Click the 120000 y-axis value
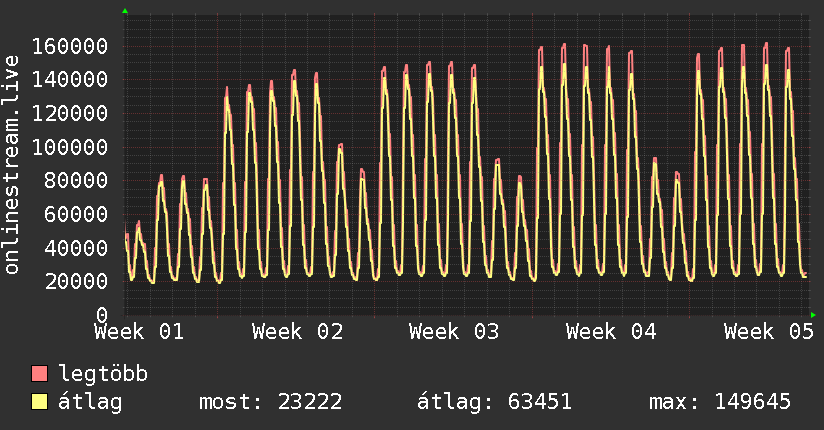824x430 pixels. click(70, 114)
